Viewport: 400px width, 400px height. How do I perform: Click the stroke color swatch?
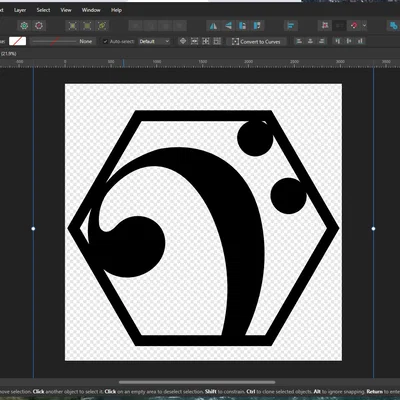point(18,41)
